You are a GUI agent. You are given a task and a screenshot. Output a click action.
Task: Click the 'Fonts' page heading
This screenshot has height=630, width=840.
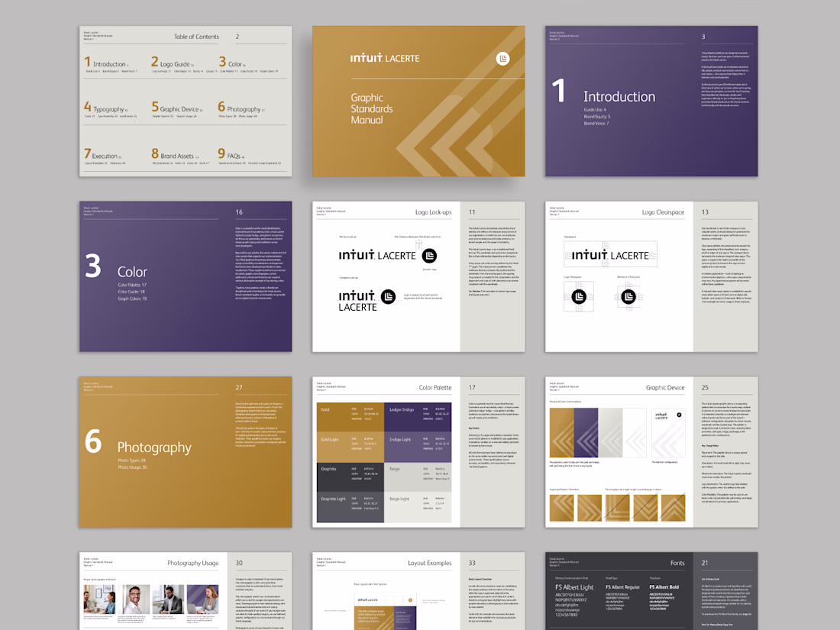pyautogui.click(x=677, y=563)
